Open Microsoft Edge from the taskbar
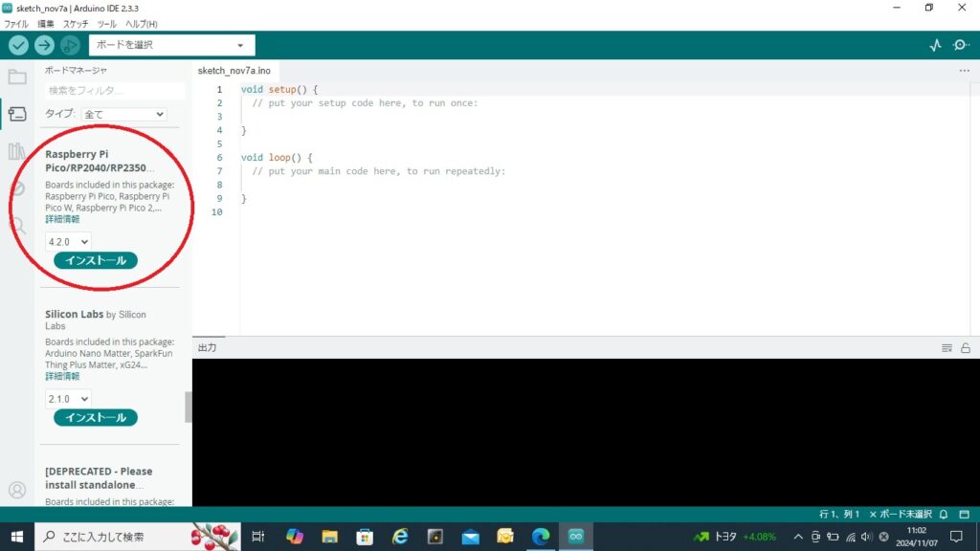Image resolution: width=980 pixels, height=551 pixels. click(541, 537)
